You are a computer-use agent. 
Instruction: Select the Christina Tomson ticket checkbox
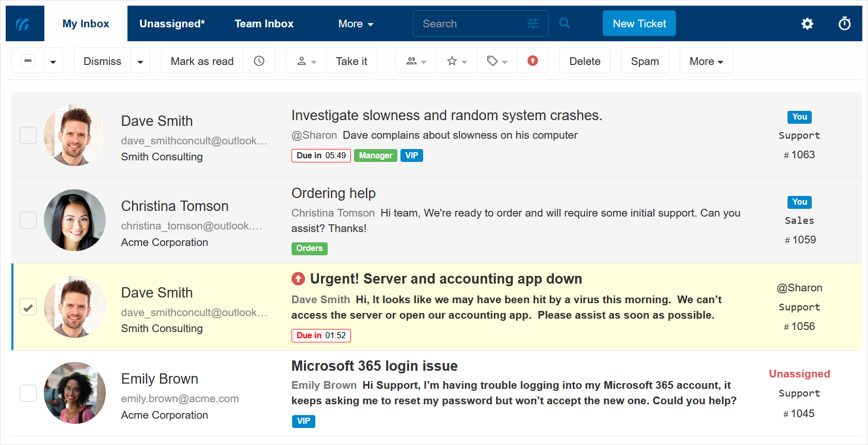click(x=28, y=220)
